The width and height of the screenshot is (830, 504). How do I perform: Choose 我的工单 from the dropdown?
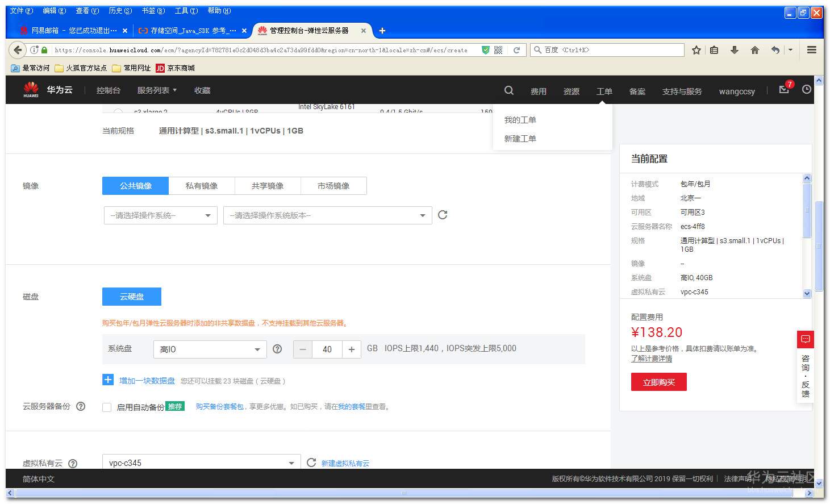(x=520, y=120)
